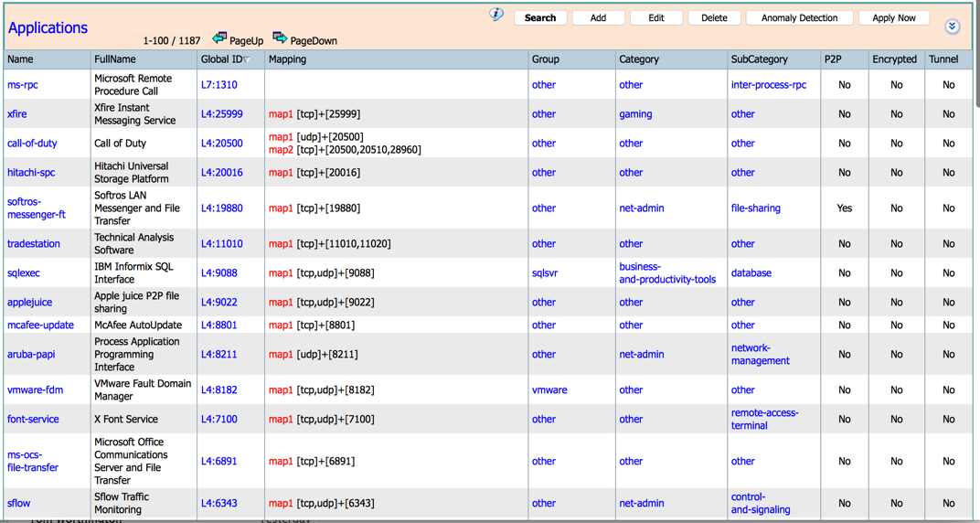
Task: Open the file-sharing subcategory link
Action: pos(756,208)
